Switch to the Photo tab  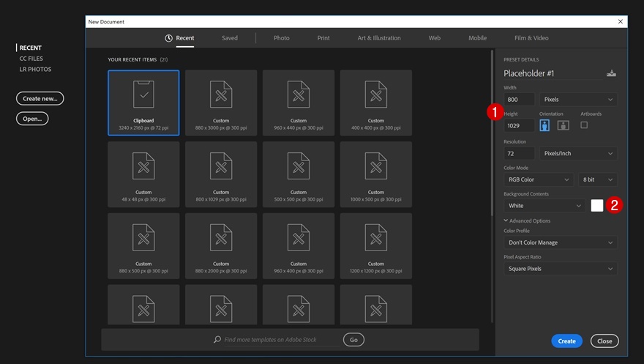[x=281, y=38]
